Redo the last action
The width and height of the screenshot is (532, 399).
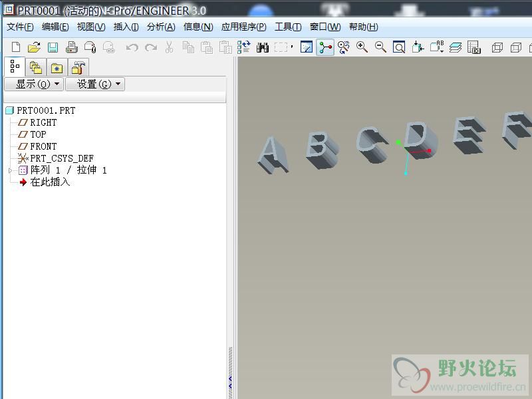[x=151, y=47]
